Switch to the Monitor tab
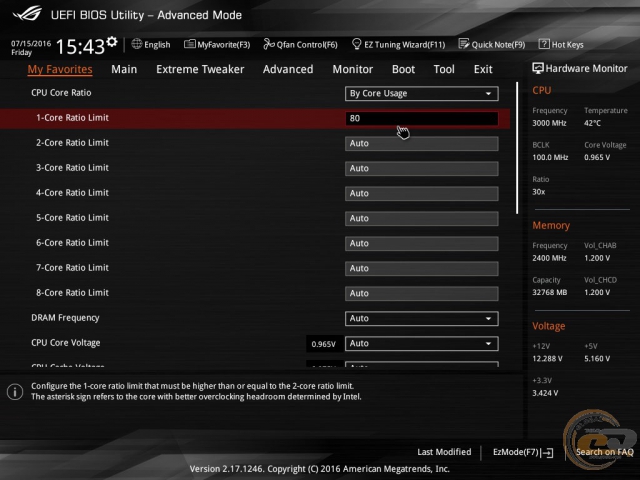Screen dimensions: 640x480 (x=353, y=69)
